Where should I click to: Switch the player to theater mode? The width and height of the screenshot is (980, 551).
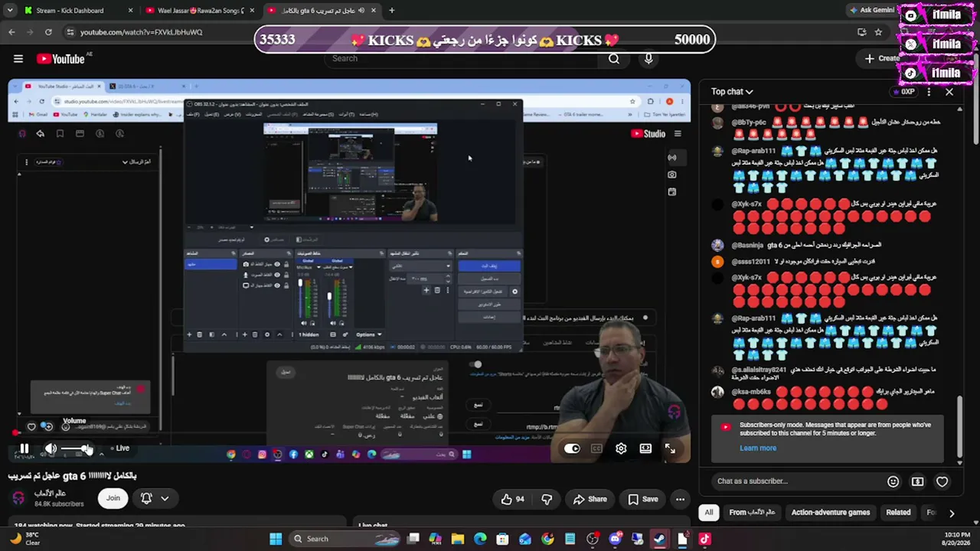pos(645,449)
